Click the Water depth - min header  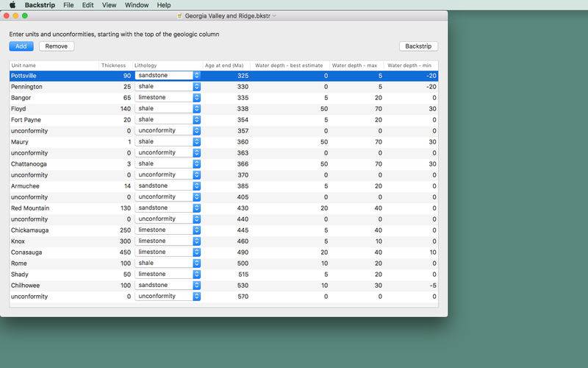click(411, 66)
